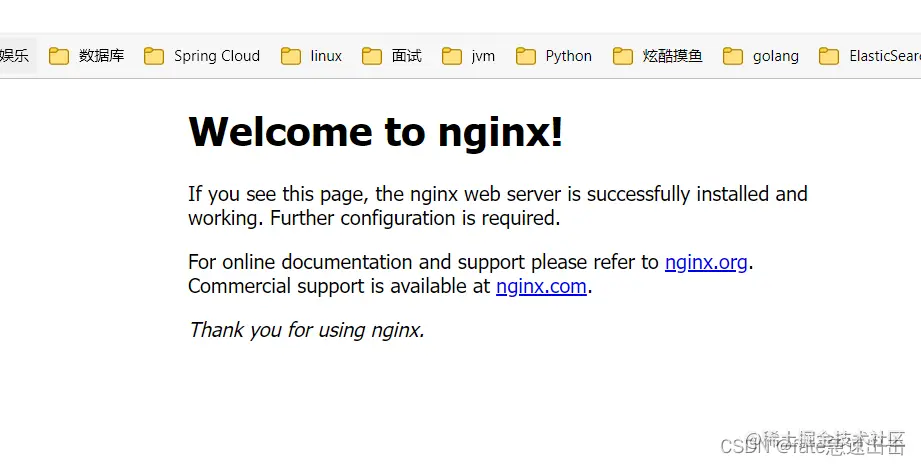Image resolution: width=921 pixels, height=465 pixels.
Task: Click the 'Commercial support is available at' text
Action: click(340, 286)
